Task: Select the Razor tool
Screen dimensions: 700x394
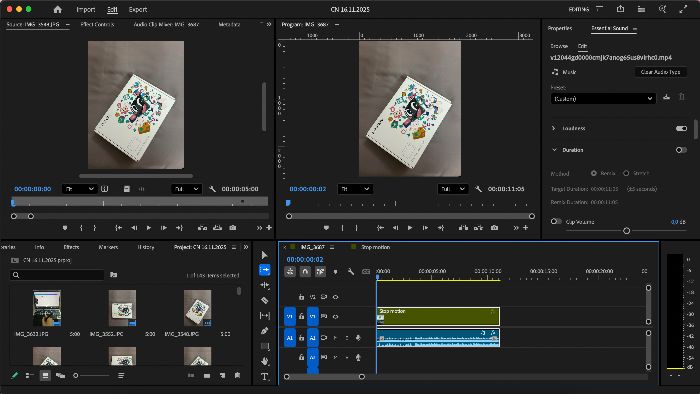Action: [264, 300]
